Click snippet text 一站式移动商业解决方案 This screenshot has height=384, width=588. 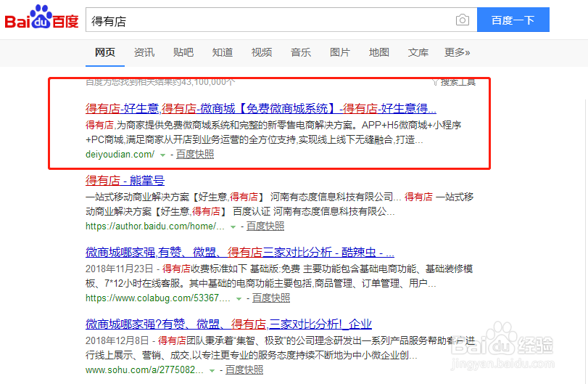(279, 204)
